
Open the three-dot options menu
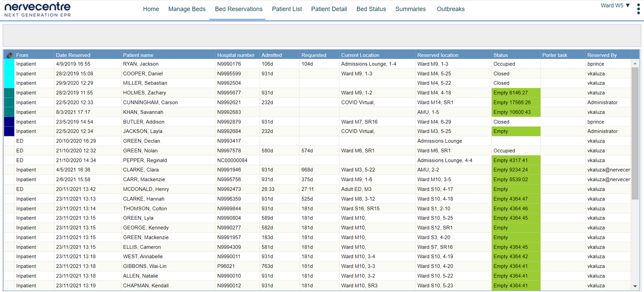(x=638, y=9)
